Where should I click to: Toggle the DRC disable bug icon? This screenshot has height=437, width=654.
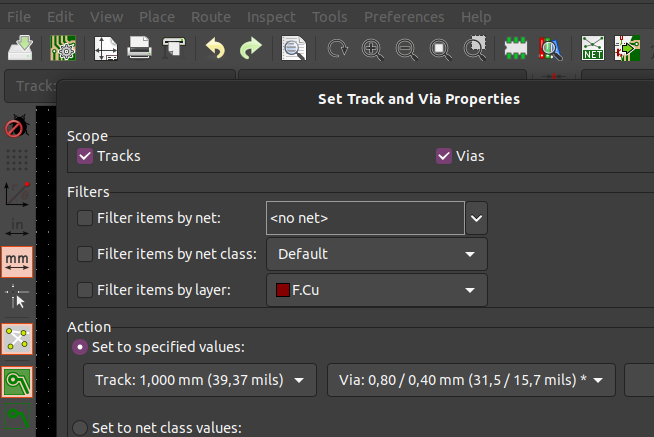[17, 126]
